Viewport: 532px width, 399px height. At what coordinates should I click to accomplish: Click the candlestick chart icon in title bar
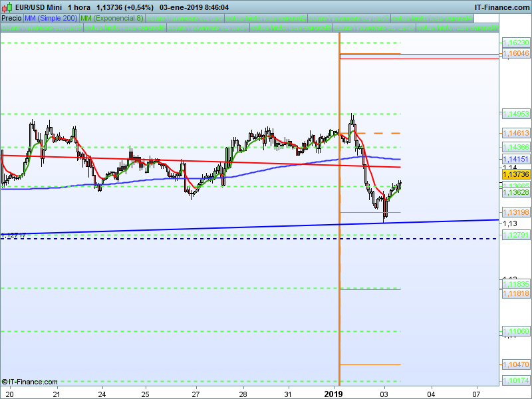7,7
